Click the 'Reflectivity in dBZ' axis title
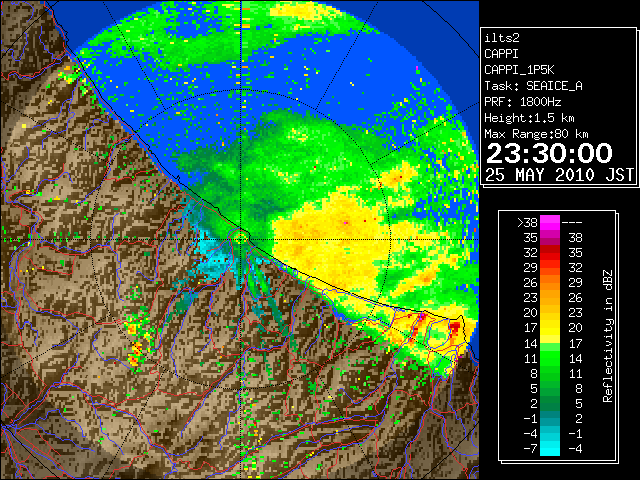 click(x=608, y=336)
